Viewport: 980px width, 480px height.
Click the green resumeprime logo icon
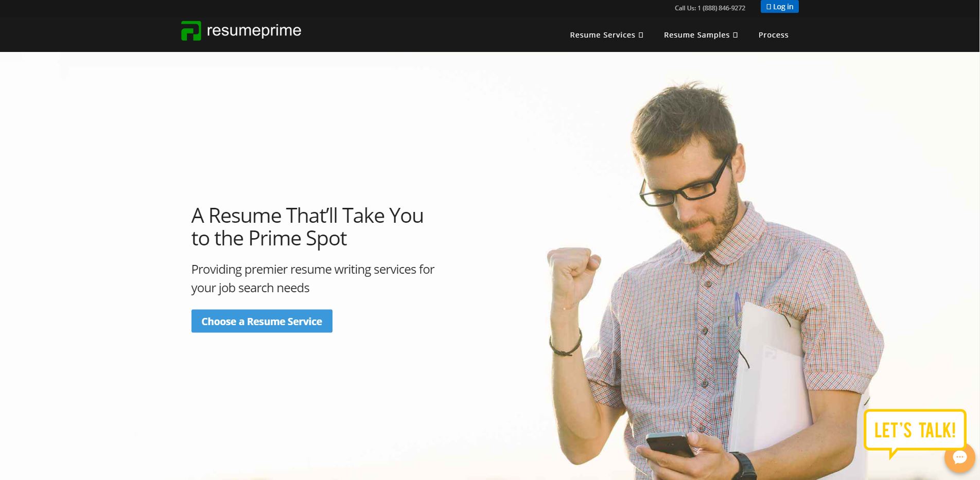pos(191,31)
